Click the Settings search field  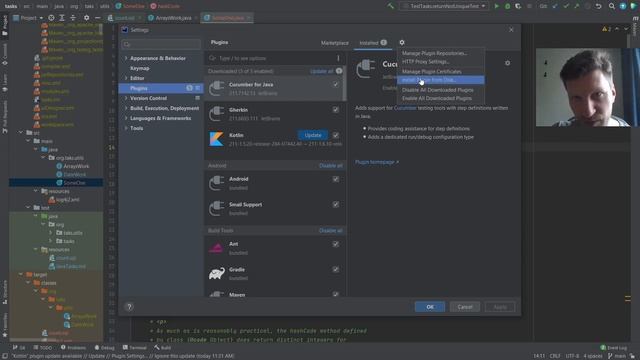coord(161,44)
